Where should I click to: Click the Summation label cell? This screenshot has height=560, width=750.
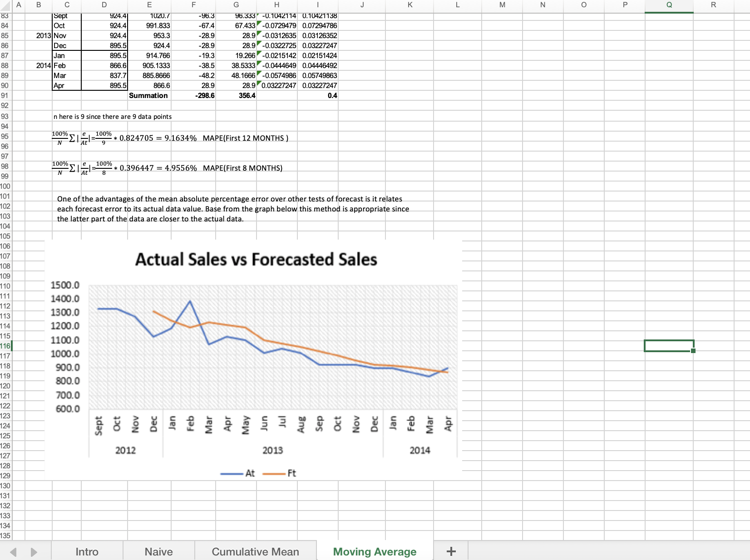[148, 95]
